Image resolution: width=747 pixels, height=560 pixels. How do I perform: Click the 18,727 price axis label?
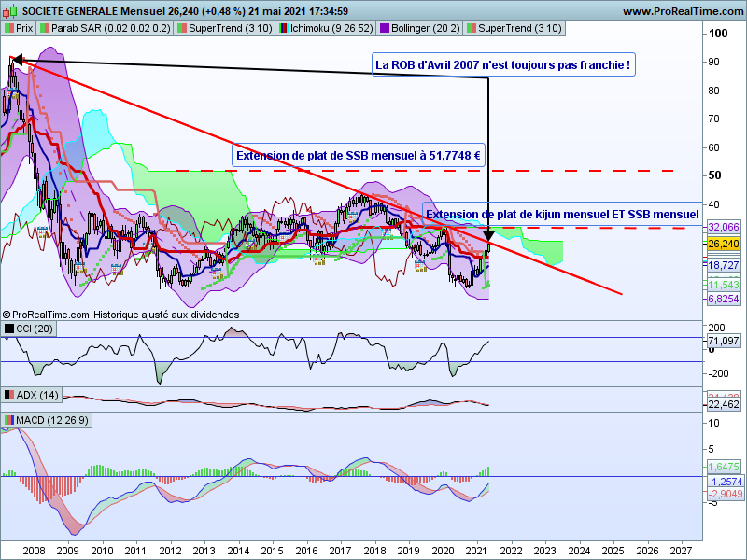point(723,265)
